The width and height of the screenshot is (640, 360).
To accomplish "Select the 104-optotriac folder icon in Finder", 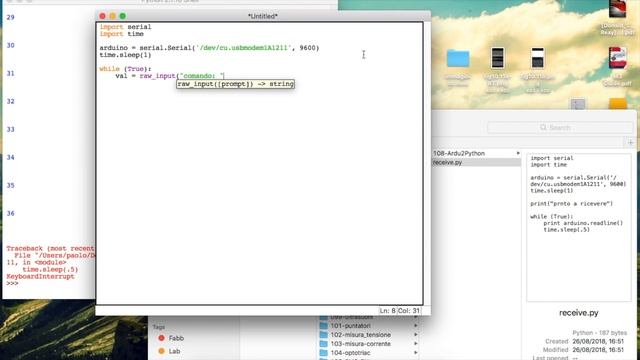I will 324,353.
